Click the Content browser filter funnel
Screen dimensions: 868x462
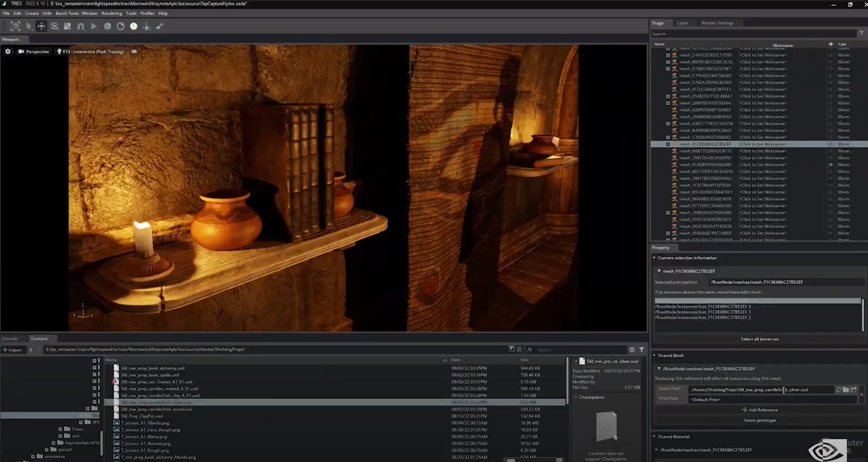coord(642,350)
